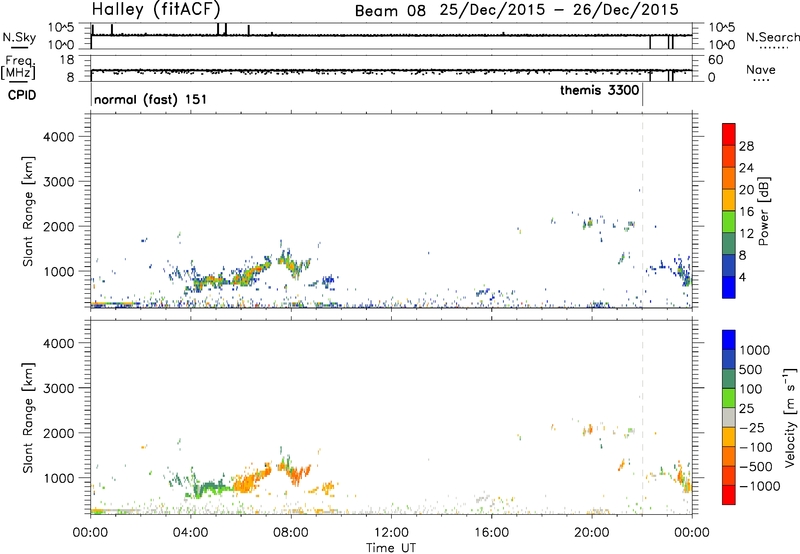This screenshot has height=554, width=800.
Task: Click the "08:00" time axis label
Action: point(291,533)
